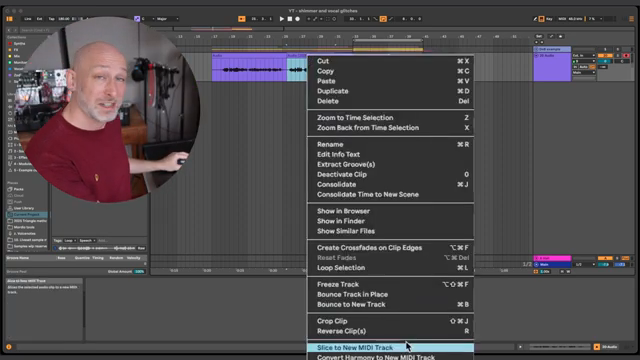Open the input channel dropdown under Ext. In
Image resolution: width=640 pixels, height=360 pixels.
(584, 61)
